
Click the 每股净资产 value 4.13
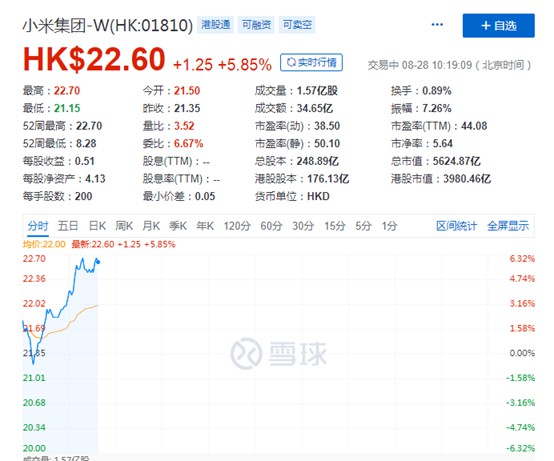tap(95, 179)
